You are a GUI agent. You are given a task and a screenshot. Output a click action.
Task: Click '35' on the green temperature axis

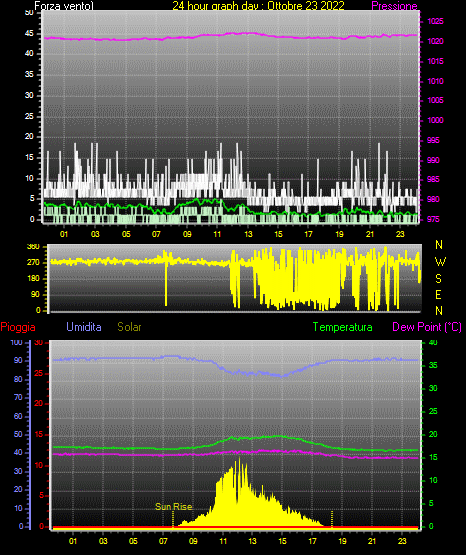click(x=433, y=365)
